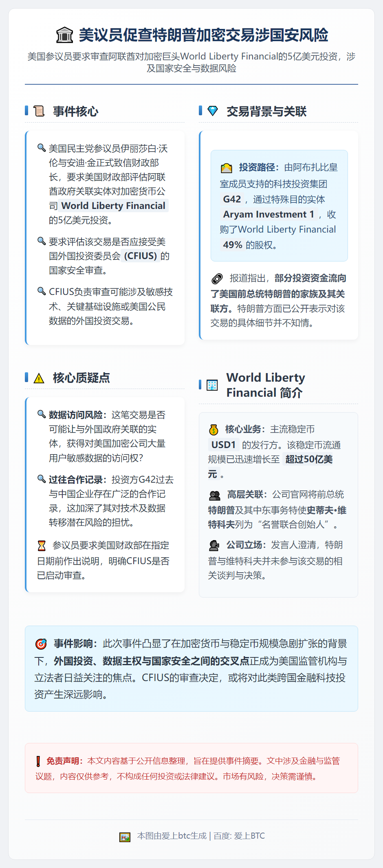Click the World Liberty Financial 简介 heading
The image size is (383, 868).
(266, 385)
